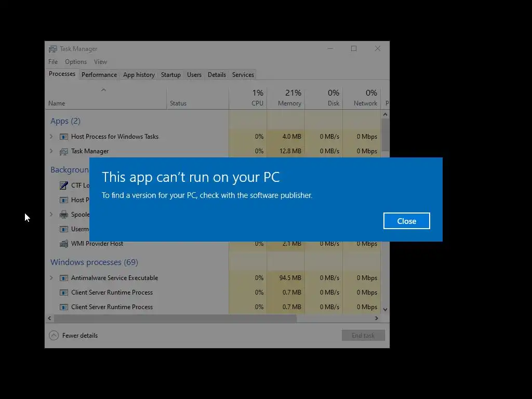Open the File menu
Image resolution: width=532 pixels, height=399 pixels.
[x=53, y=62]
